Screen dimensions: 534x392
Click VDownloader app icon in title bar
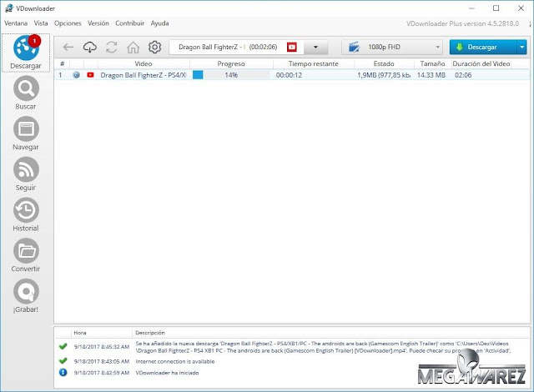[x=9, y=8]
